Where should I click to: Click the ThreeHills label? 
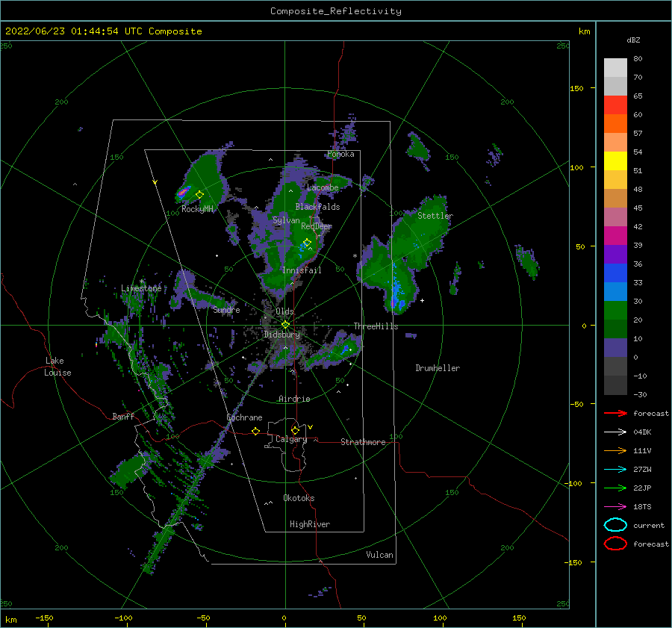click(x=376, y=326)
